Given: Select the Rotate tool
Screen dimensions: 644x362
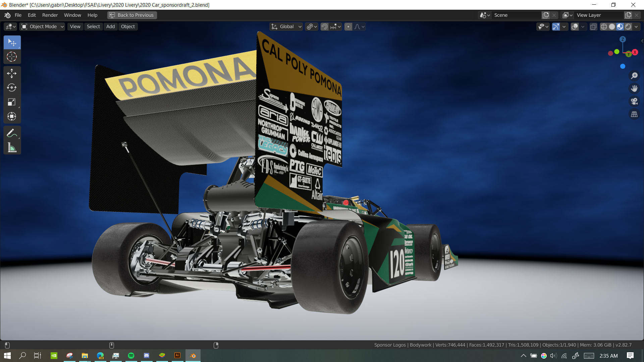Looking at the screenshot, I should point(12,88).
